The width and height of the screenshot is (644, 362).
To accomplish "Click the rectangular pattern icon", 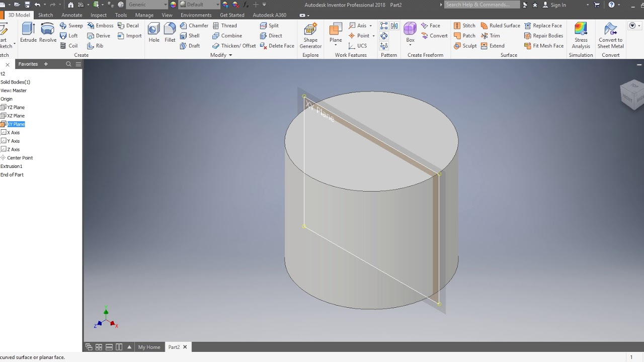I will coord(384,26).
